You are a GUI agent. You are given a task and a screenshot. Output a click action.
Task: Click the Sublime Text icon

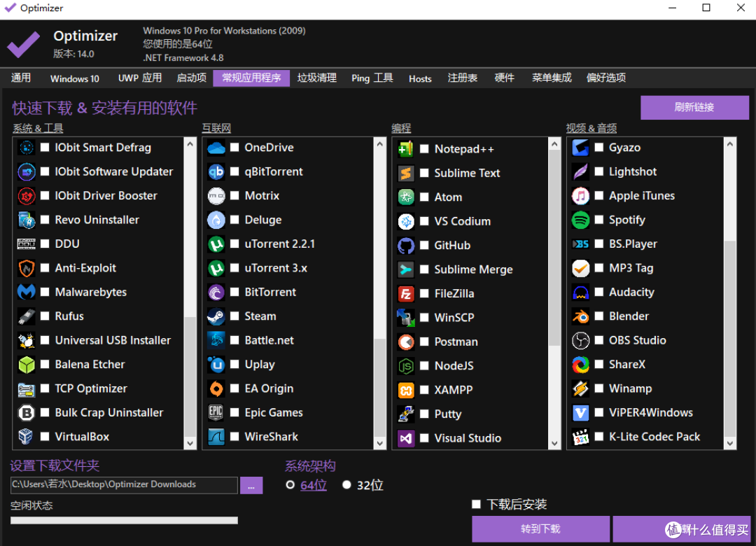(x=406, y=173)
